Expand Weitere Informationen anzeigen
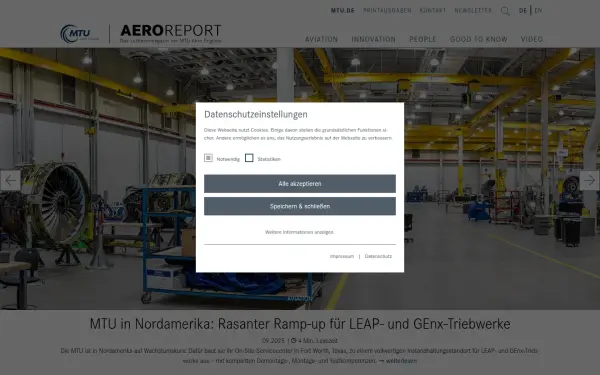This screenshot has height=375, width=600. coord(300,232)
